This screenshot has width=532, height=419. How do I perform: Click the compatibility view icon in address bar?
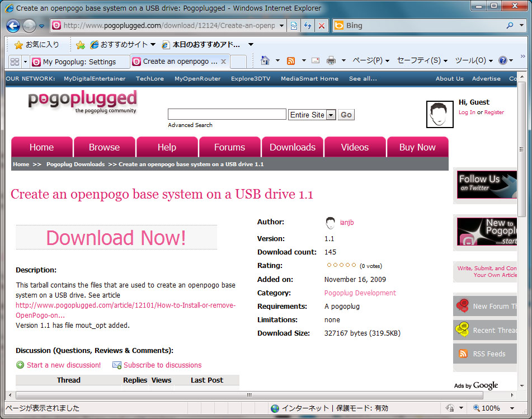pos(294,26)
